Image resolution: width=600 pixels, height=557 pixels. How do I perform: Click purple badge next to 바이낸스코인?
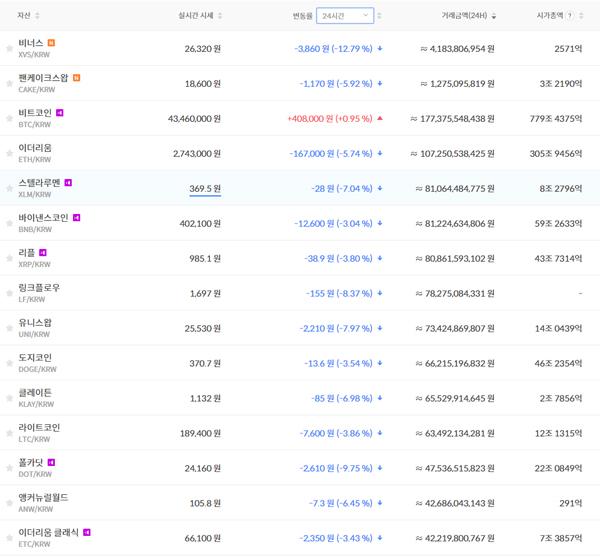point(77,217)
